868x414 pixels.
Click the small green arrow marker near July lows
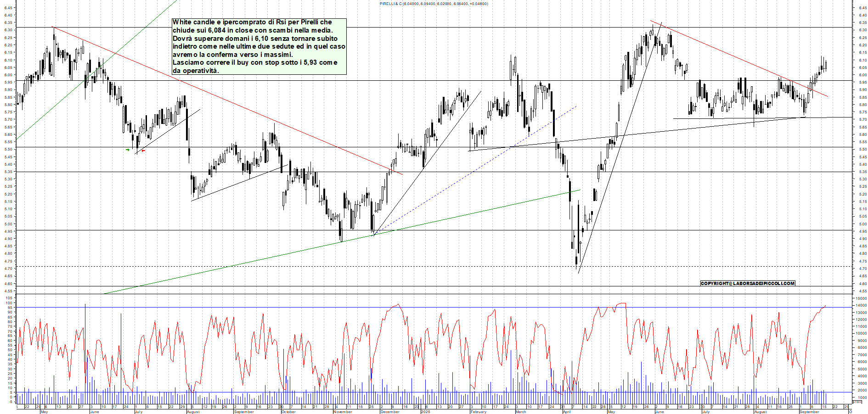tap(128, 150)
